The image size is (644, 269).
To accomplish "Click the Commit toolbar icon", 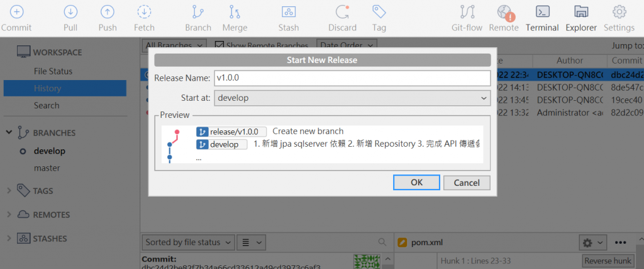I will click(16, 12).
